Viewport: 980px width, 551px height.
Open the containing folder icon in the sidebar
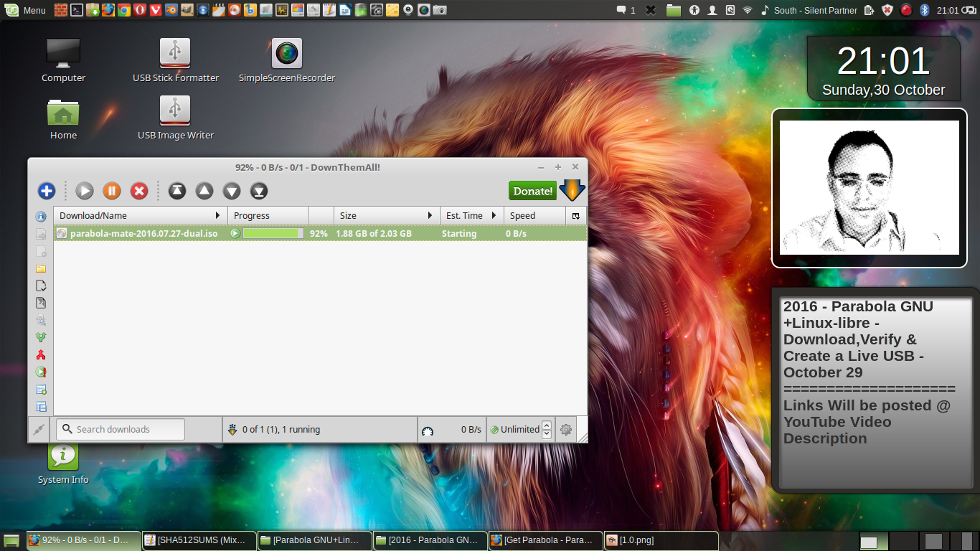coord(40,268)
